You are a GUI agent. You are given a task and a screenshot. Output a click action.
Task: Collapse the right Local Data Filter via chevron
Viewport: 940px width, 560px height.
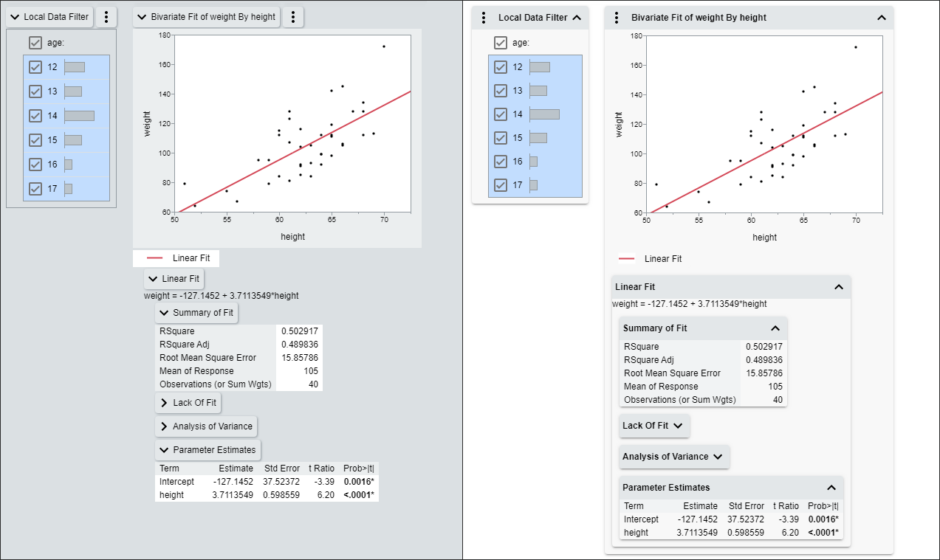coord(578,17)
